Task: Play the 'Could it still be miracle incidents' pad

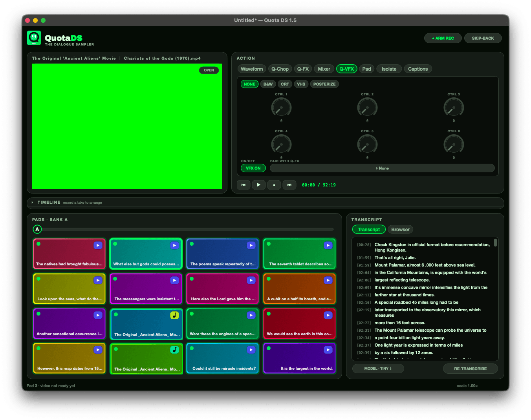Action: click(251, 350)
